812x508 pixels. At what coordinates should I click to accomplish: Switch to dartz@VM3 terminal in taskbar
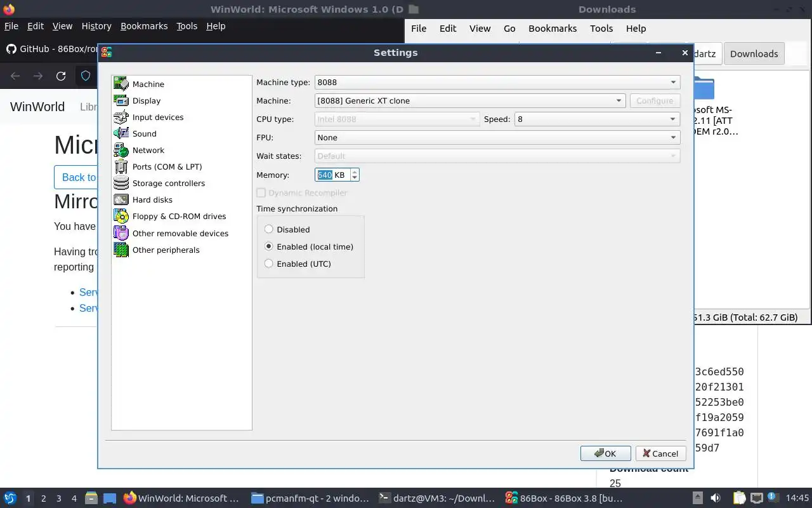[436, 498]
